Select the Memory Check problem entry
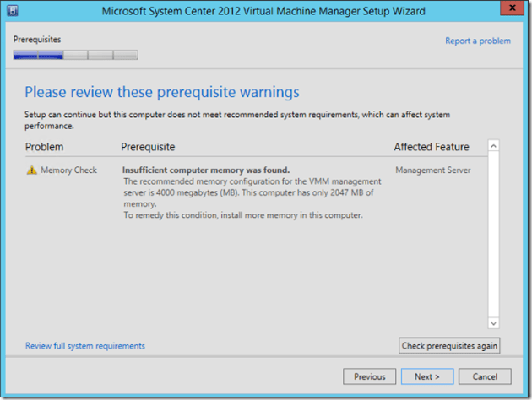Image resolution: width=532 pixels, height=400 pixels. 68,170
